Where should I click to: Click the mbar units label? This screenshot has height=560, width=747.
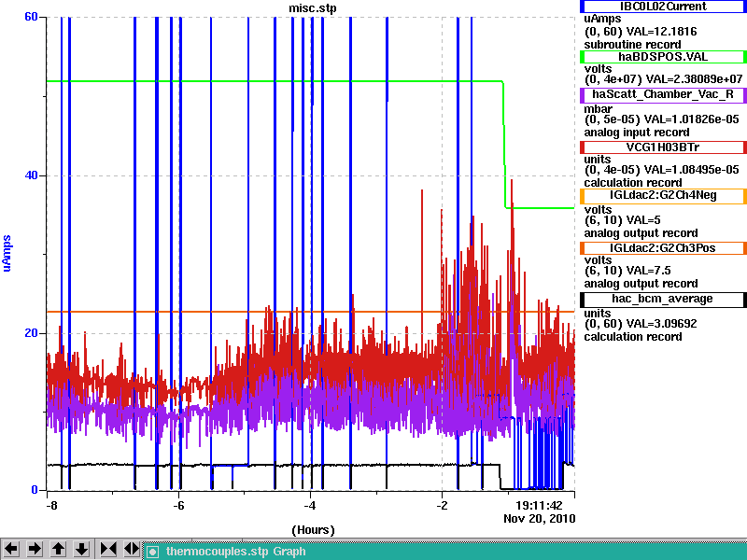pyautogui.click(x=598, y=109)
